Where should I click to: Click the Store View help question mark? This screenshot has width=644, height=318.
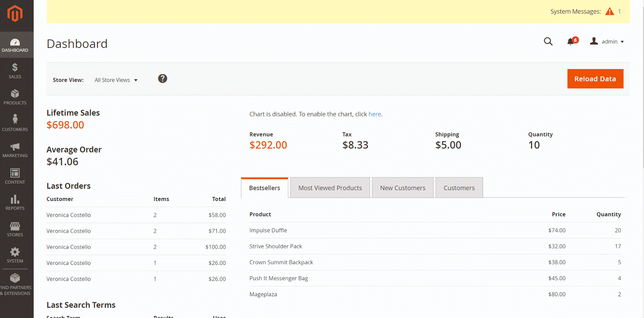[162, 79]
